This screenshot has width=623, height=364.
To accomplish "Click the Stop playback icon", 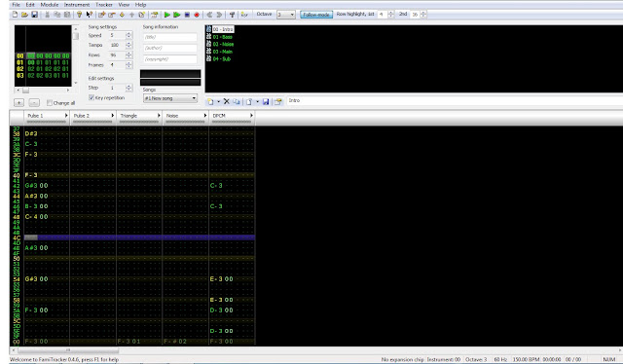I will pyautogui.click(x=187, y=15).
